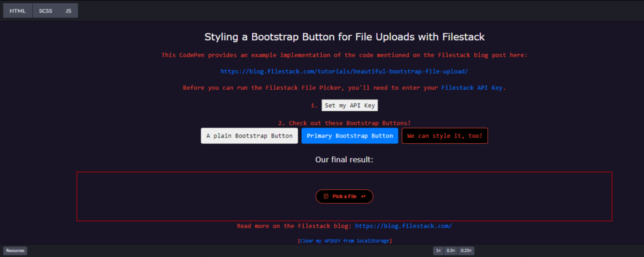Click the Pick a File label

tap(345, 197)
